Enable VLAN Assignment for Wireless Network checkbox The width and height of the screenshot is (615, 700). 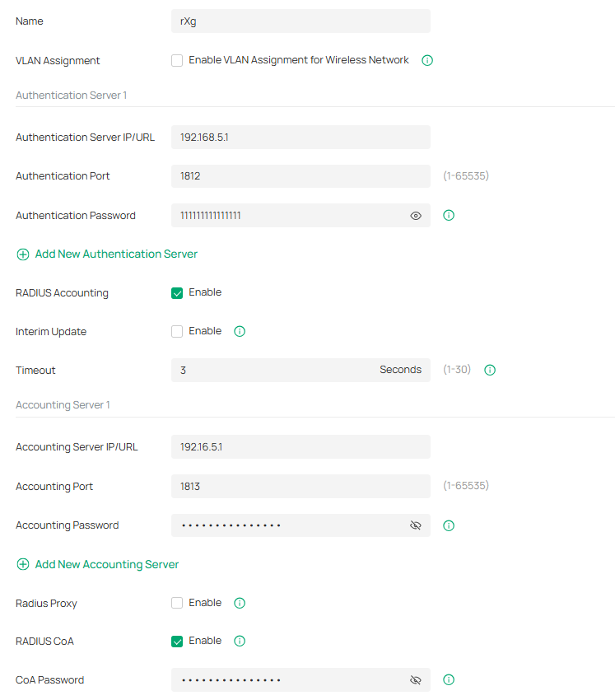pos(177,60)
